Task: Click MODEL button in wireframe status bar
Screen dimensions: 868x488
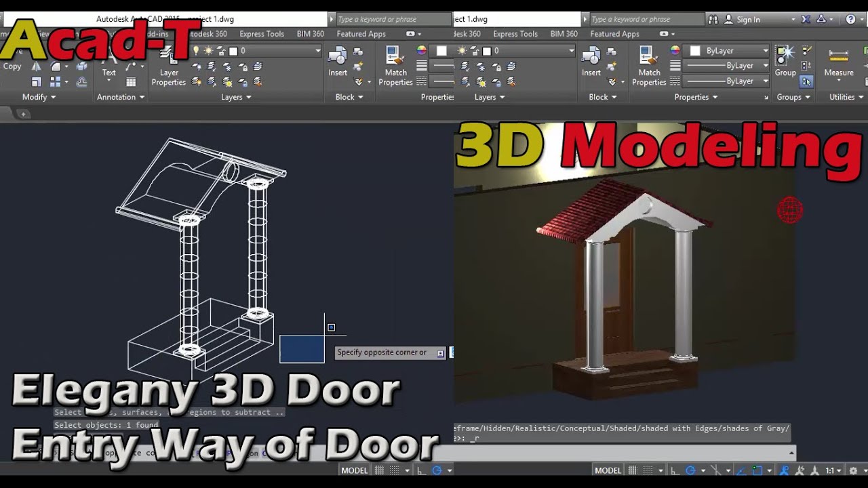Action: click(x=354, y=470)
